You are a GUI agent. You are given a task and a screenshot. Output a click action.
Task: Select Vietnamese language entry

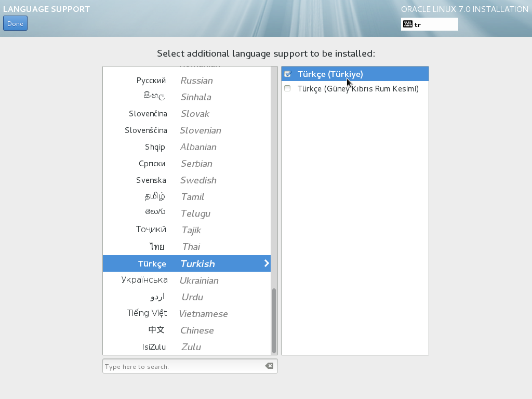click(187, 314)
